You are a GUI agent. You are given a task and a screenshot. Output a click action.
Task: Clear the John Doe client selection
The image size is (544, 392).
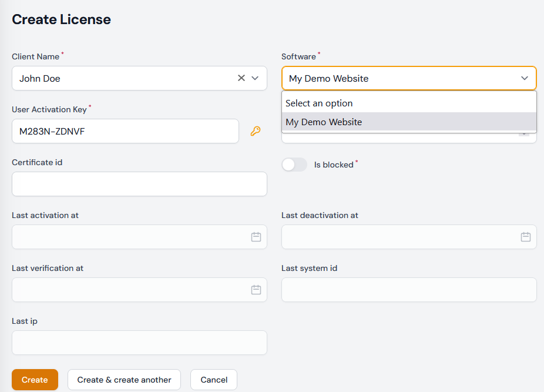click(241, 78)
